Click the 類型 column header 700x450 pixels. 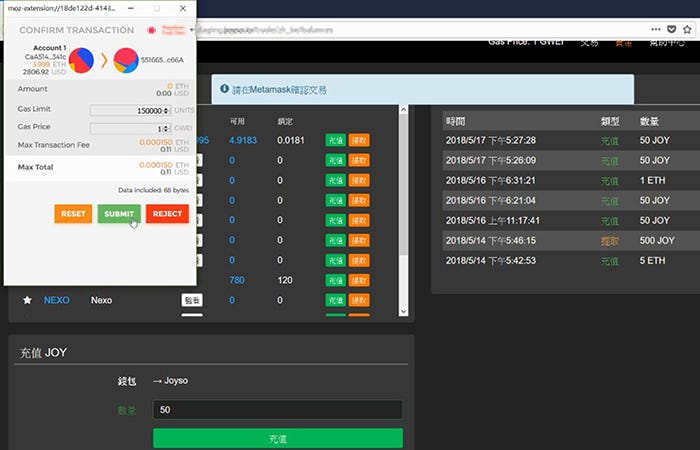[610, 121]
